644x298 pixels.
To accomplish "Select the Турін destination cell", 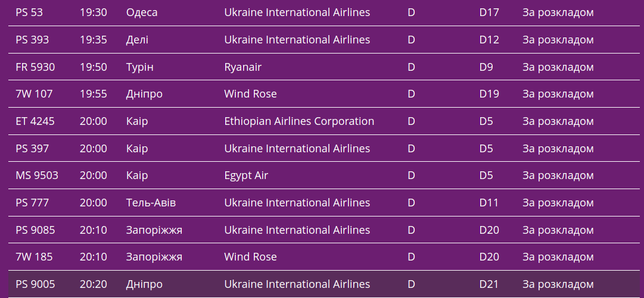I will point(139,67).
